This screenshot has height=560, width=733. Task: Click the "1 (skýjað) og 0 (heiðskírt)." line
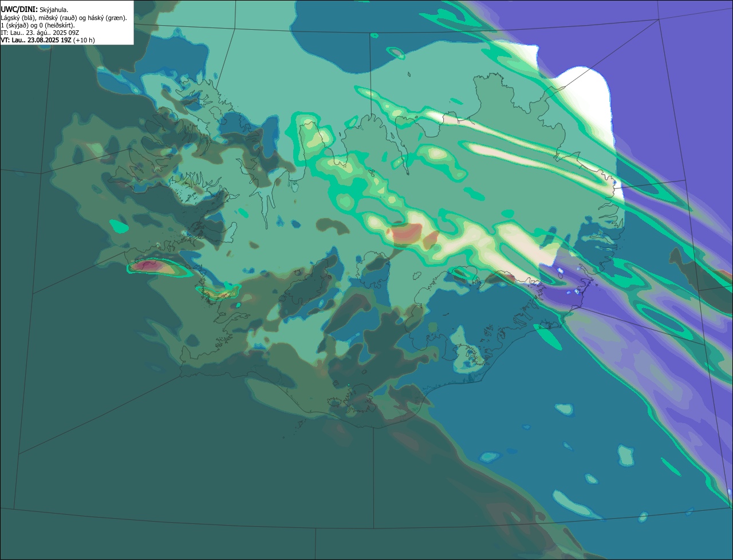tap(38, 25)
